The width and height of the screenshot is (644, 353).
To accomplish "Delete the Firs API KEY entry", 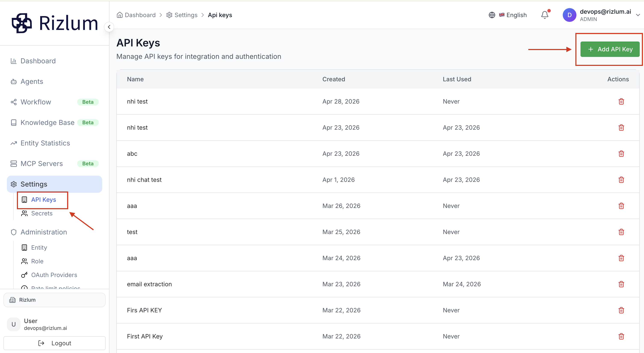I will pyautogui.click(x=621, y=310).
